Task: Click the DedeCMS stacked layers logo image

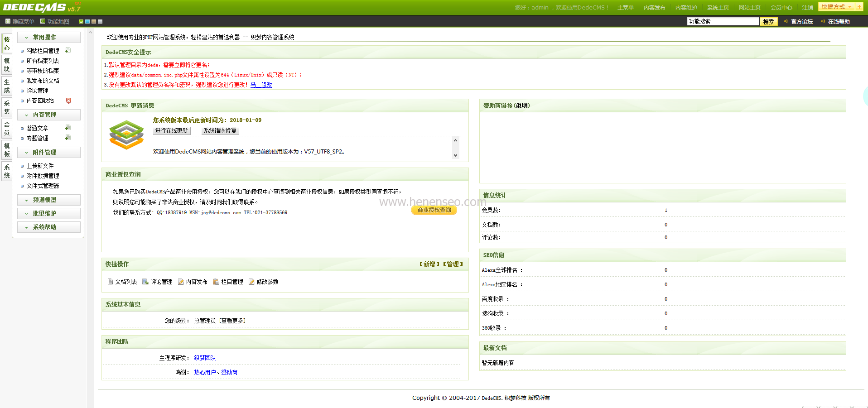Action: pyautogui.click(x=126, y=135)
